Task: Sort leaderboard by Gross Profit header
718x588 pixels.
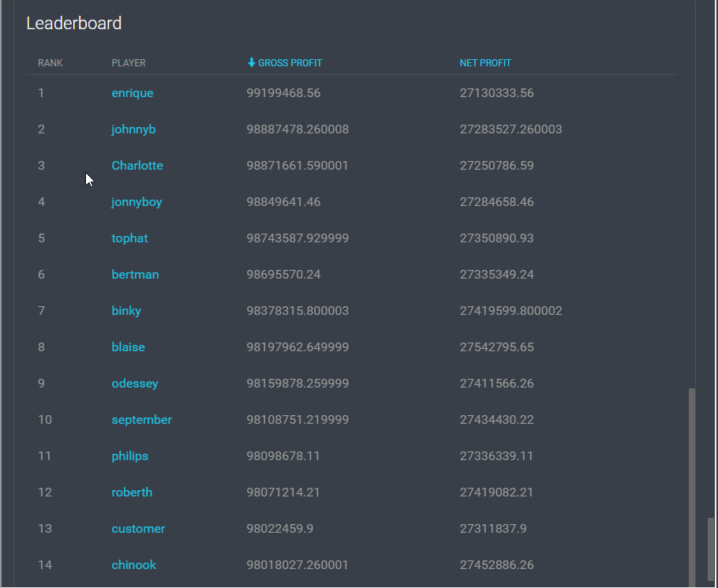Action: click(x=290, y=62)
